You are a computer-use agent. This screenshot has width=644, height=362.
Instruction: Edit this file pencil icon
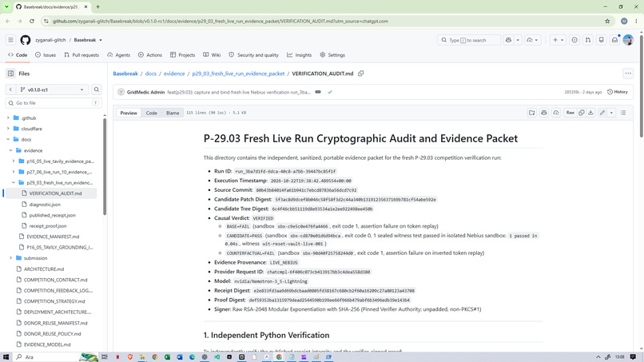click(602, 113)
